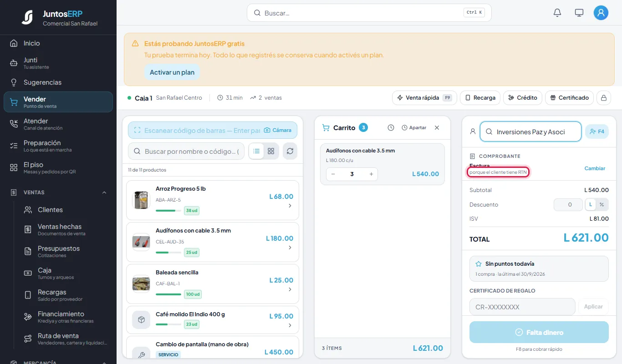Open Presupuestos cotizaciones
Image resolution: width=622 pixels, height=364 pixels.
point(66,251)
